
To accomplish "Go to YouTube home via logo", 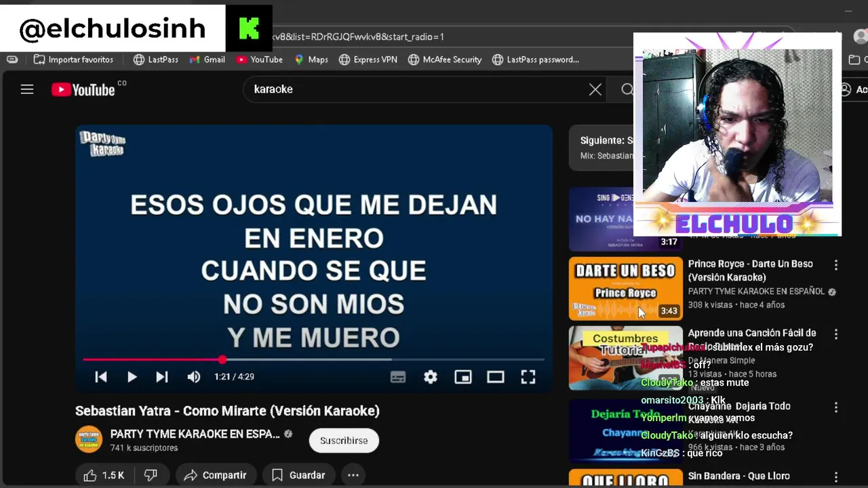I will pyautogui.click(x=83, y=89).
